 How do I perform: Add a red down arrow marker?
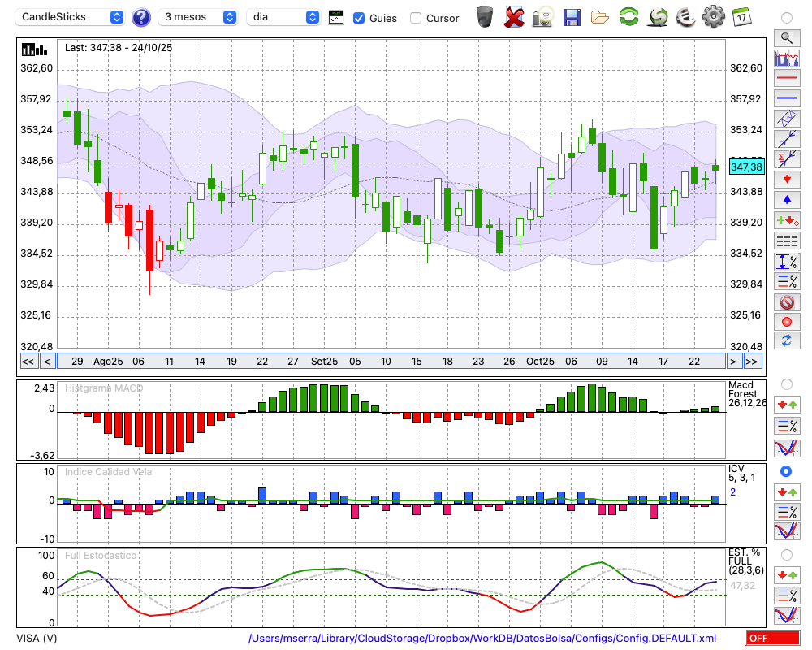coord(787,180)
